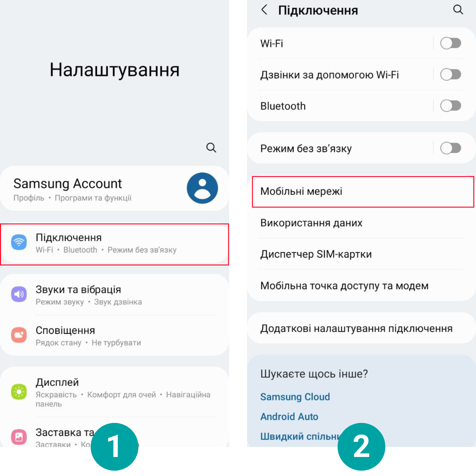The height and width of the screenshot is (476, 476).
Task: Tap the purple speaker icon for Звуки та вібрація
Action: click(x=19, y=294)
